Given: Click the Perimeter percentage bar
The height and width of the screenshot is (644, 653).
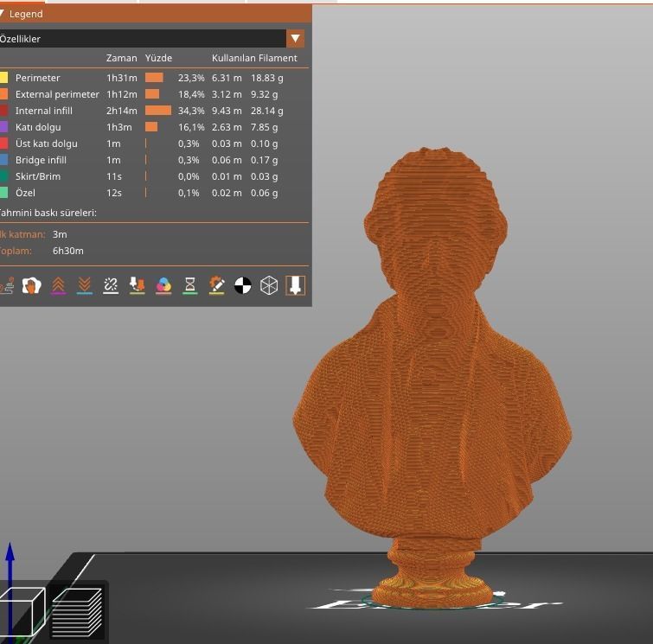Looking at the screenshot, I should point(154,78).
